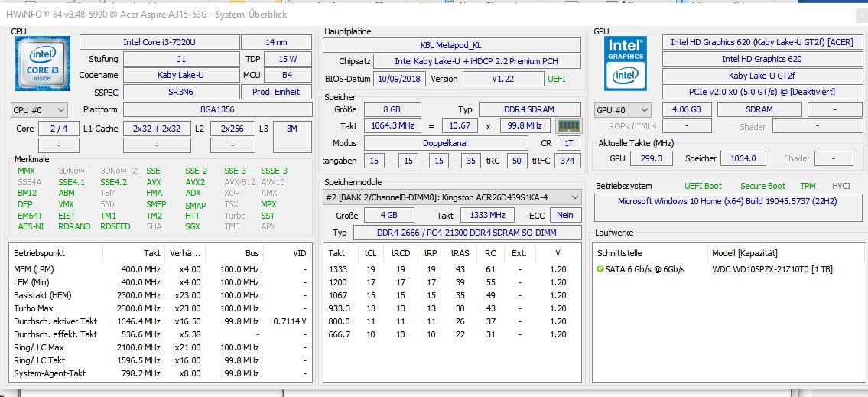This screenshot has width=868, height=397.
Task: Click the BGA1356 platform field
Action: tap(217, 109)
